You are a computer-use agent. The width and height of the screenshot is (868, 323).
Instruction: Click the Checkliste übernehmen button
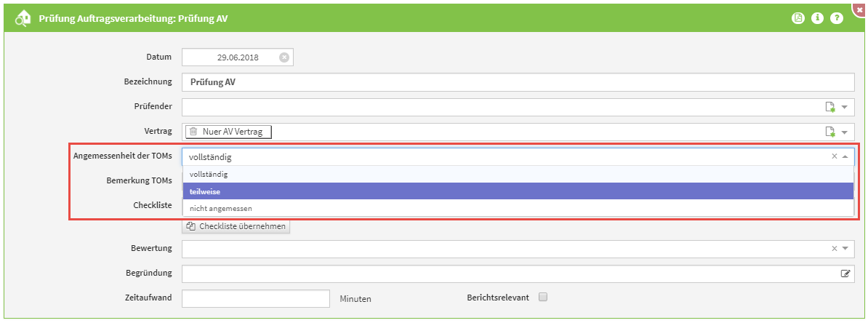tap(236, 226)
